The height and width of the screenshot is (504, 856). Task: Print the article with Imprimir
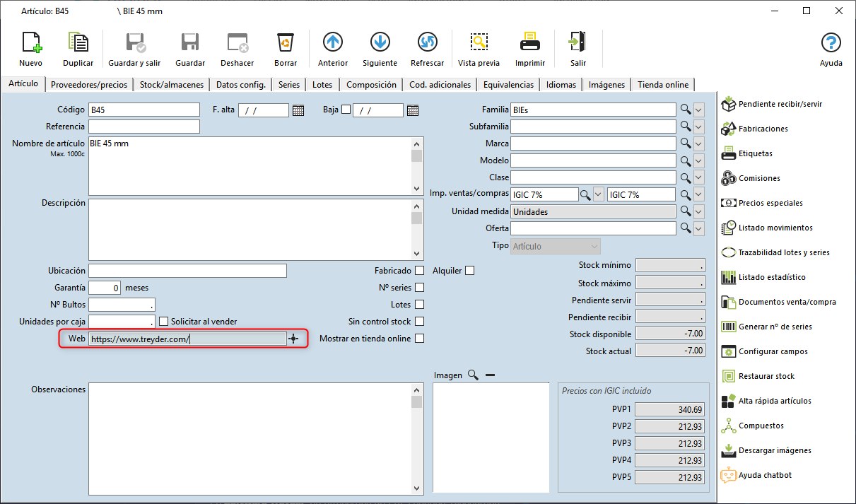click(x=530, y=48)
